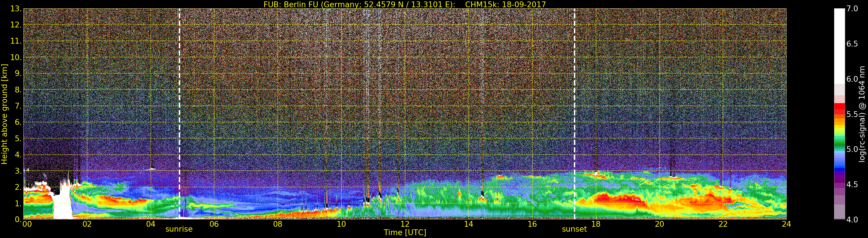
Task: Click the '14' time tick label
Action: pos(468,224)
